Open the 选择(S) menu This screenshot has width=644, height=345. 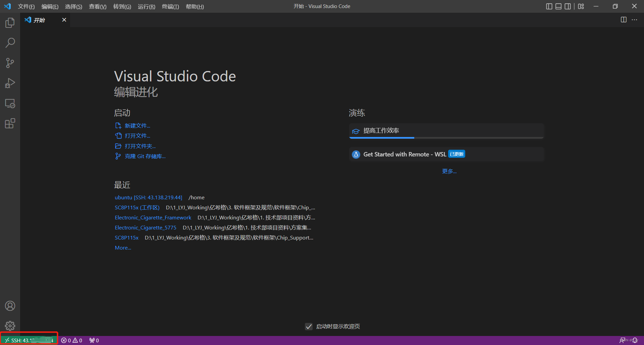[x=73, y=7]
